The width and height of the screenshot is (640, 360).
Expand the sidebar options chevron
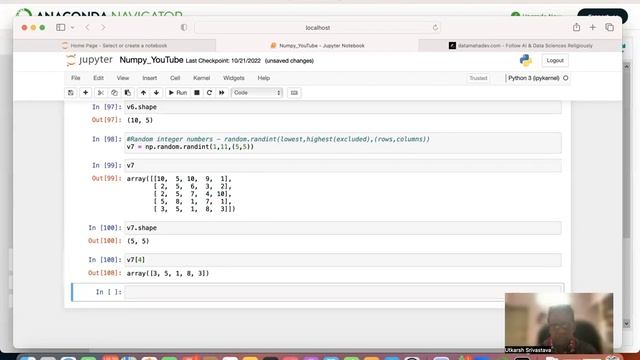[x=72, y=27]
